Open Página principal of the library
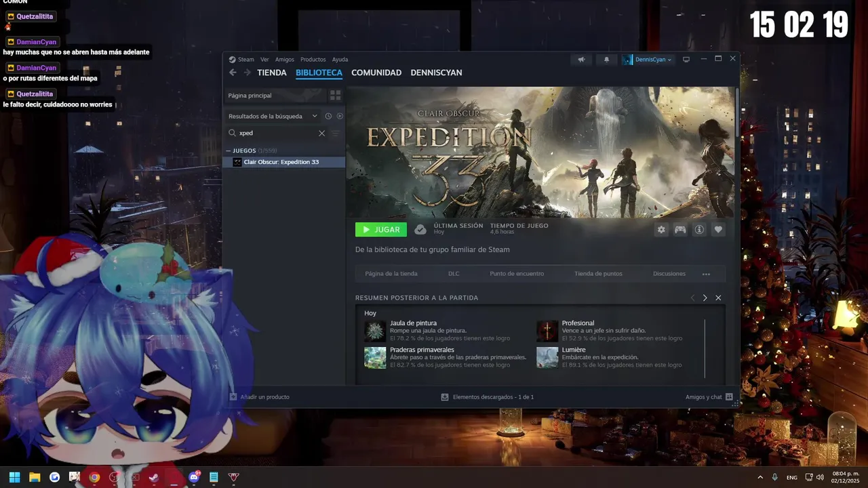Viewport: 868px width, 488px height. pos(275,96)
